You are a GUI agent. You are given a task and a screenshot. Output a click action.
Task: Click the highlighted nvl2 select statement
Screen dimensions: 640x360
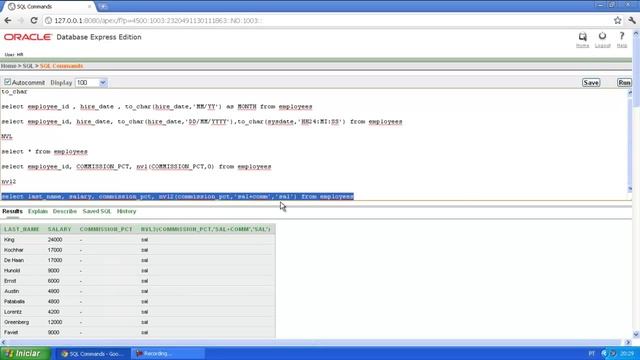(177, 197)
